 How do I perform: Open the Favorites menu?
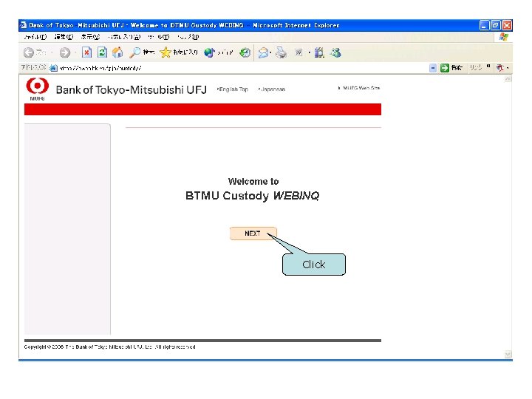tap(124, 37)
